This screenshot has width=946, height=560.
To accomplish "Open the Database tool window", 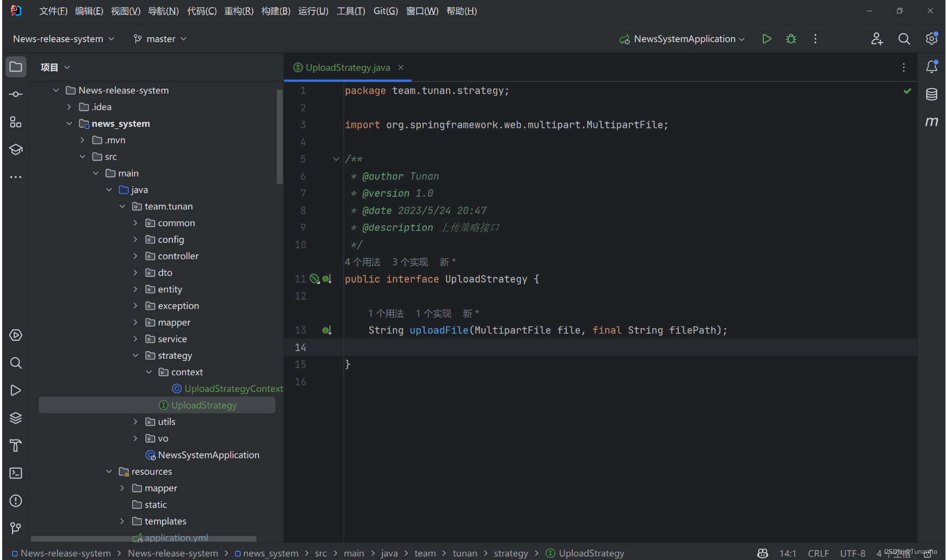I will [x=932, y=94].
